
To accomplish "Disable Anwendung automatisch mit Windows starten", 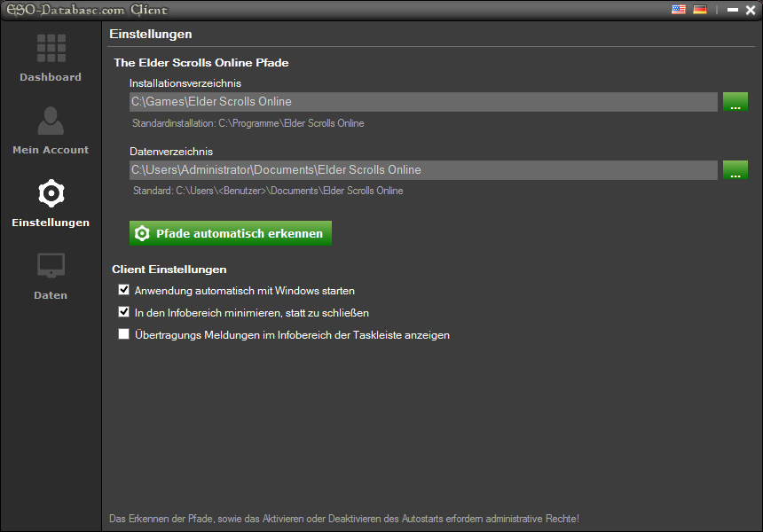I will click(x=123, y=290).
